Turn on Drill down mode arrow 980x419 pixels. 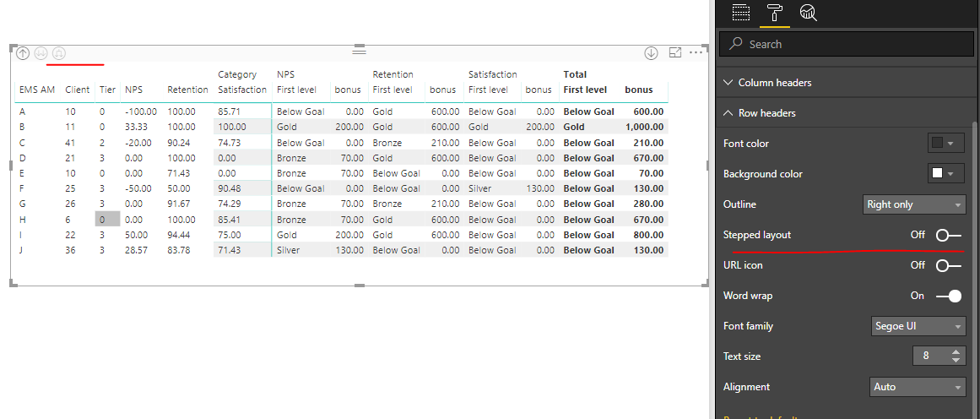(652, 53)
